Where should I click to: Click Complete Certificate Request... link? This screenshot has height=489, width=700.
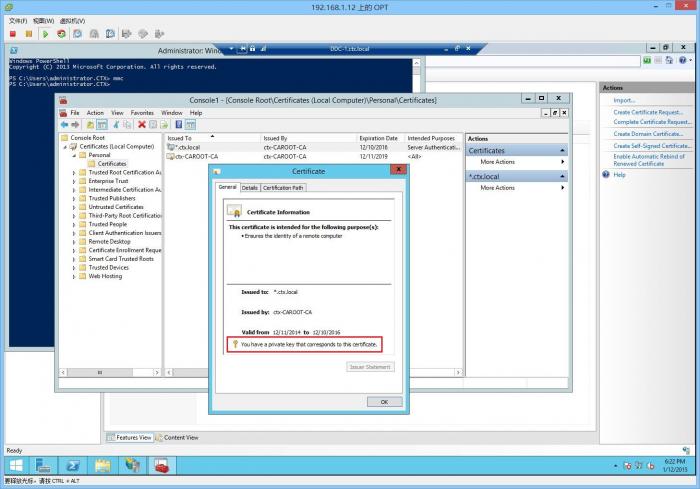(652, 122)
